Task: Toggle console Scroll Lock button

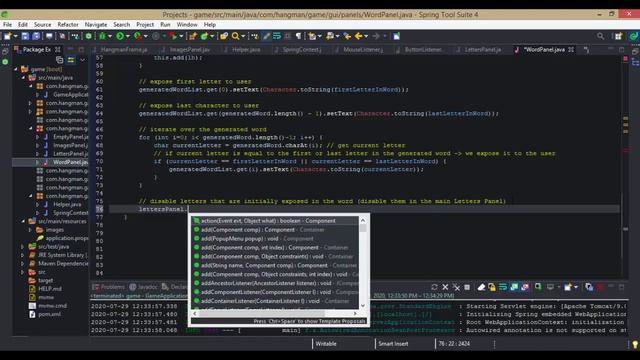Action: click(492, 287)
